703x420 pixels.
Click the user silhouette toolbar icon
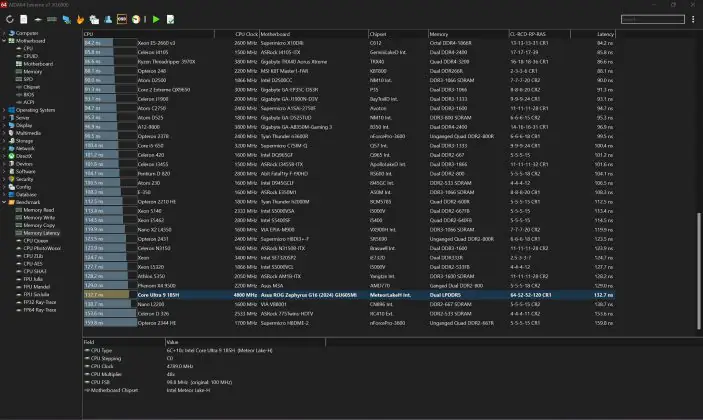point(108,19)
